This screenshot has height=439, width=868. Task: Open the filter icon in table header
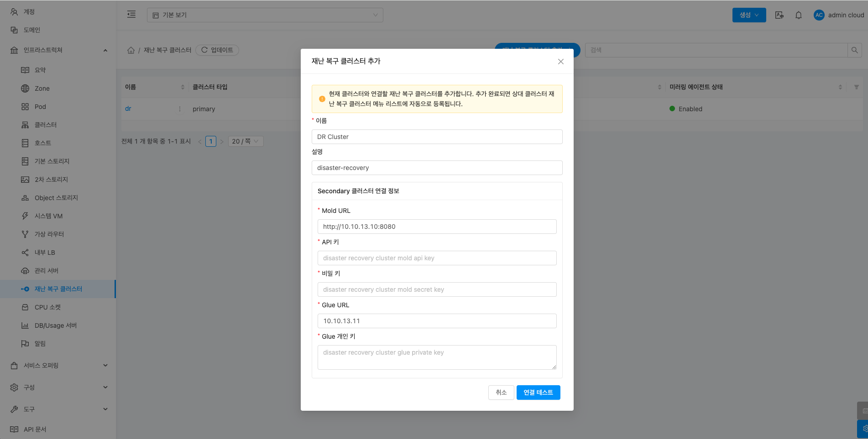point(856,87)
